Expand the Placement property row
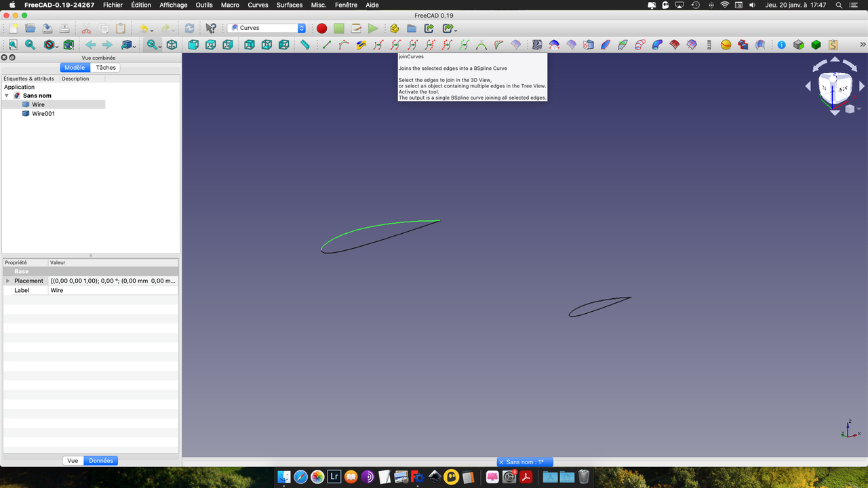Image resolution: width=868 pixels, height=488 pixels. (8, 281)
